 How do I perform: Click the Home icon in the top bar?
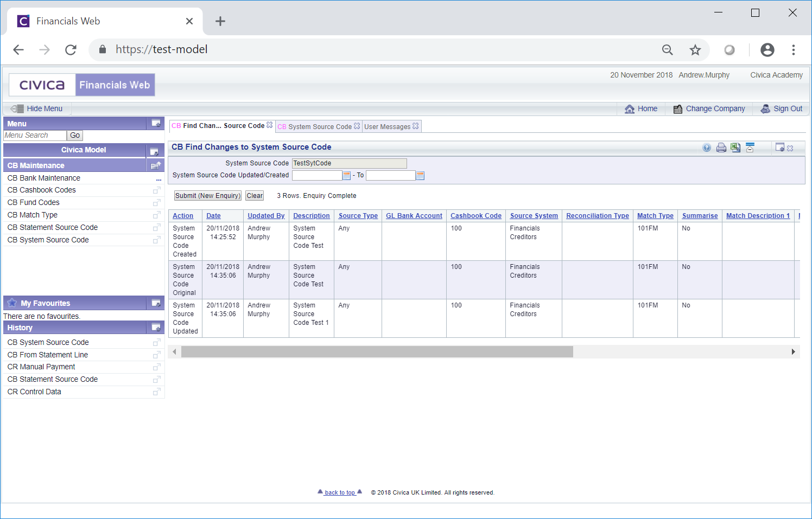tap(630, 109)
